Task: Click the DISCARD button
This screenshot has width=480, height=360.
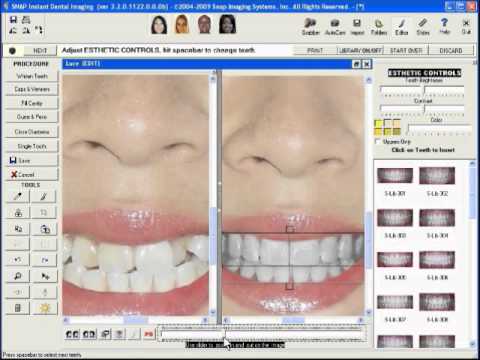Action: click(451, 51)
